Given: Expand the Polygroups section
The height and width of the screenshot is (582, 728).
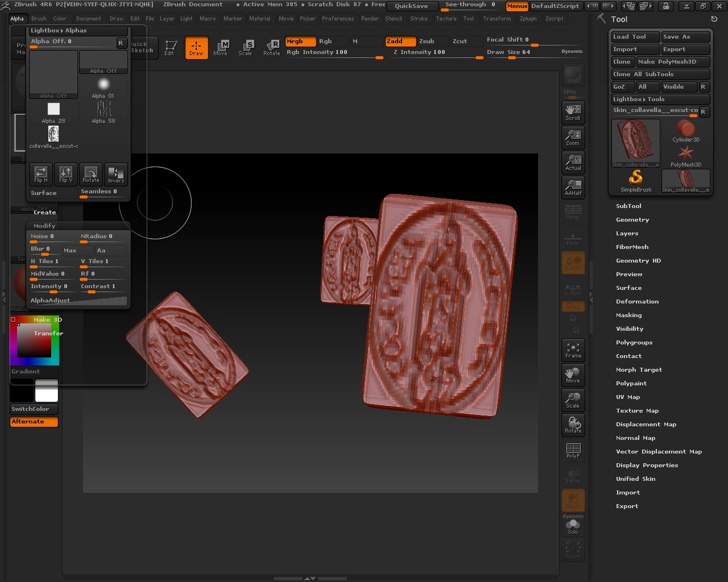Looking at the screenshot, I should [x=634, y=342].
